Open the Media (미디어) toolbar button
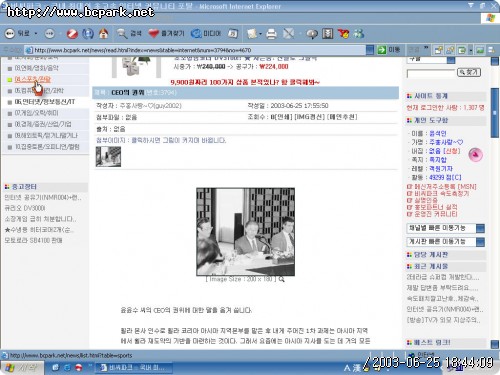Viewport: 500px width, 375px height. (x=206, y=33)
